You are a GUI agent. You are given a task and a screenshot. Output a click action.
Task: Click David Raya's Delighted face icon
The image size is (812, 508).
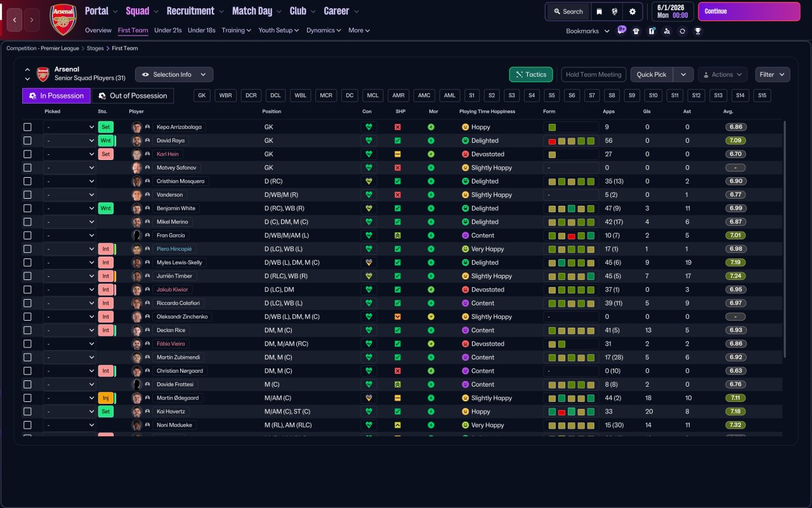tap(465, 140)
